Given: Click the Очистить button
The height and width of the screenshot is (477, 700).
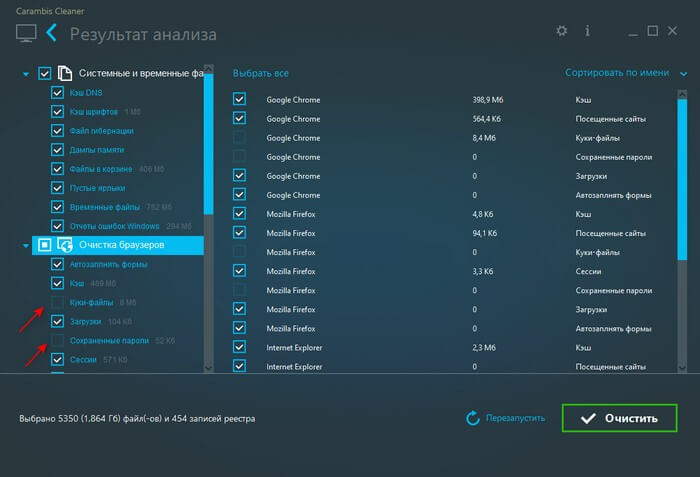Looking at the screenshot, I should click(x=620, y=418).
